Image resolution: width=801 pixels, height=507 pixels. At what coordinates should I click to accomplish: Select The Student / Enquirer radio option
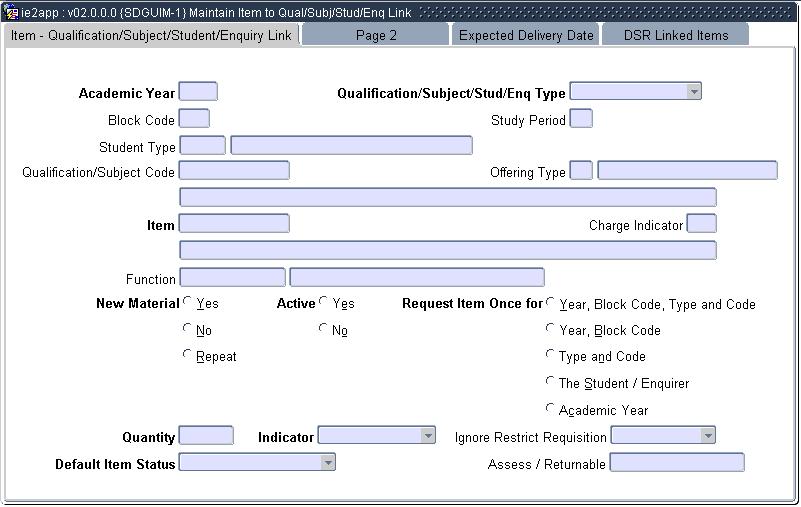[550, 382]
